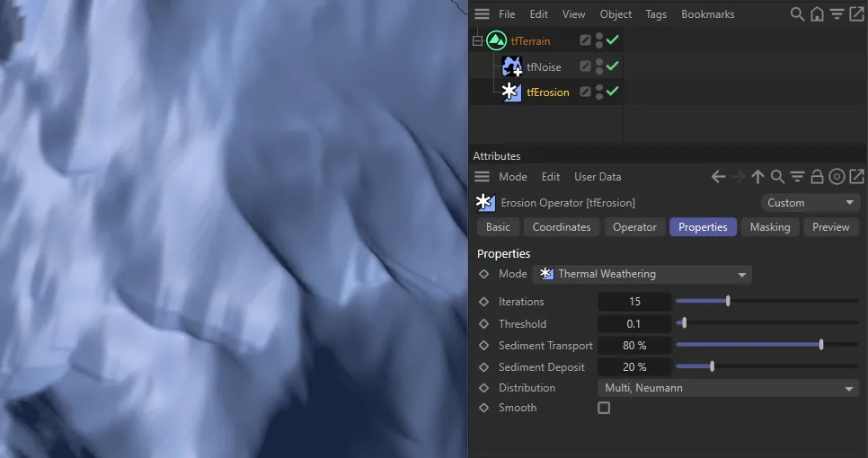Click the Sediment Deposit slider handle

[x=712, y=366]
